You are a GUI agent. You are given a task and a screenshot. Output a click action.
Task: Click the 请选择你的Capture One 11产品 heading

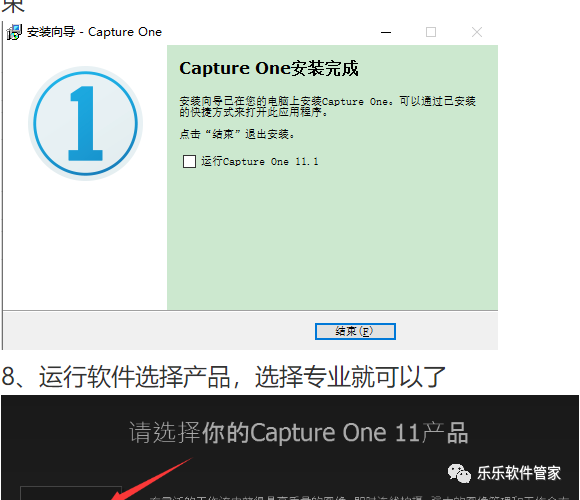click(x=299, y=433)
